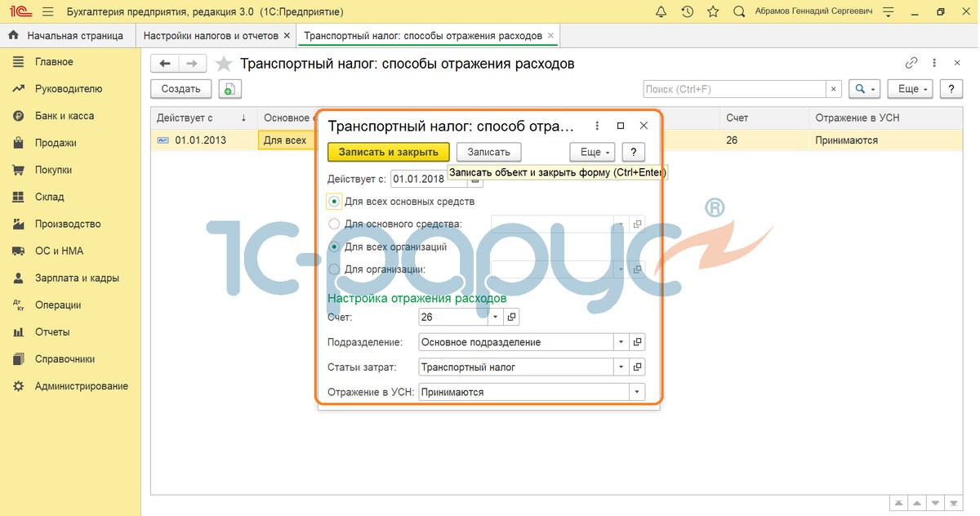Switch to Начальная страница tab
The height and width of the screenshot is (516, 980).
pos(67,36)
